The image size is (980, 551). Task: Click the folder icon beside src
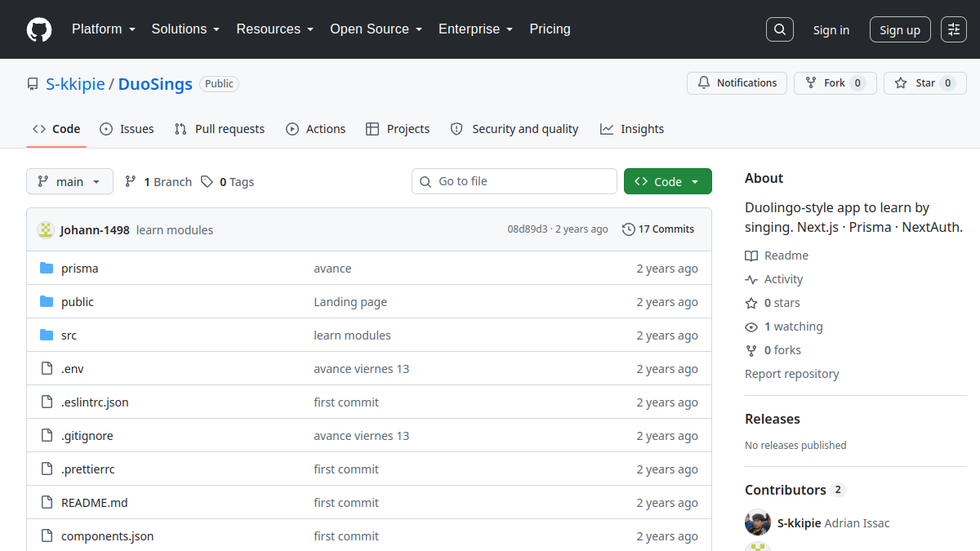point(47,335)
